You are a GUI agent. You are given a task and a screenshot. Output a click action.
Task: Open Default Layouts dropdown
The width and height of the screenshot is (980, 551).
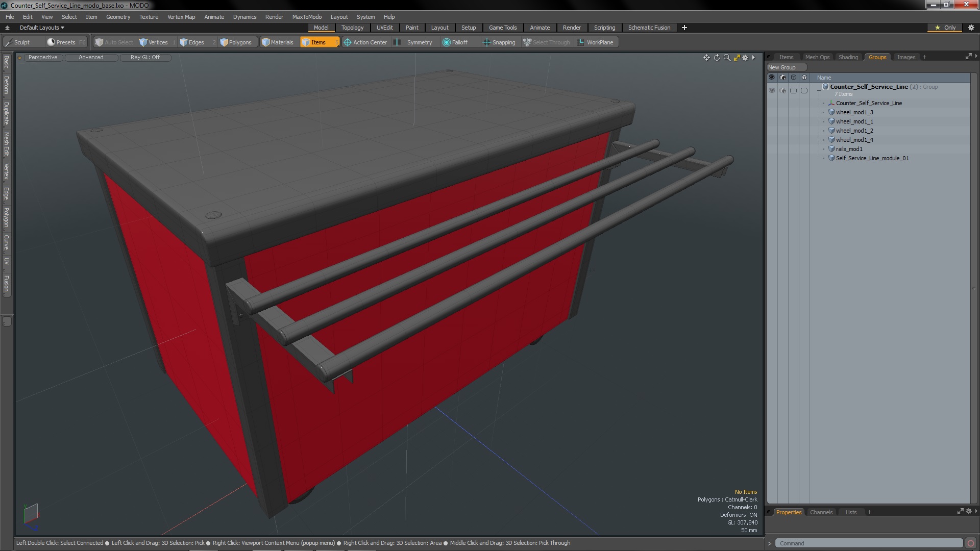click(x=42, y=28)
